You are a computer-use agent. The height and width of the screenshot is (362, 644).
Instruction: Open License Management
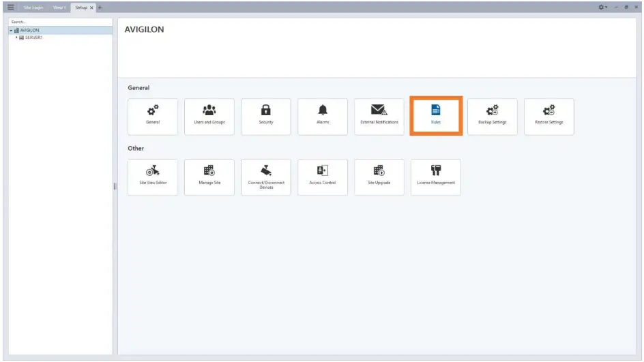point(436,177)
